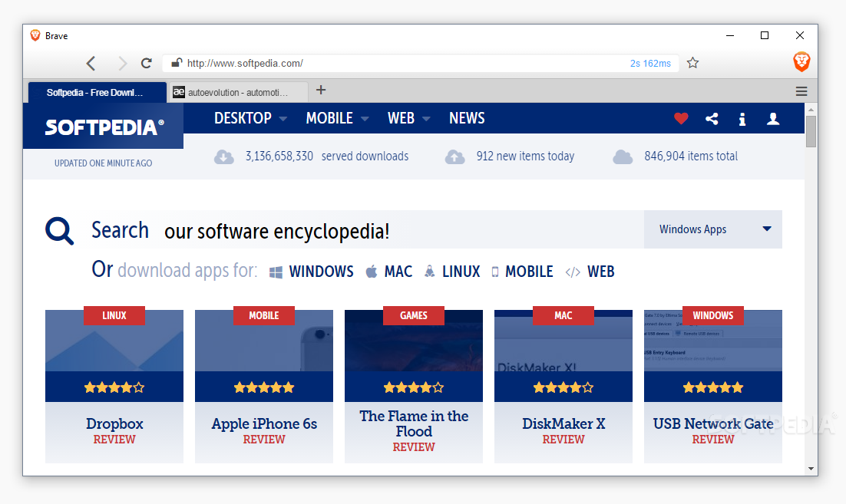Expand the MOBILE menu

point(337,118)
